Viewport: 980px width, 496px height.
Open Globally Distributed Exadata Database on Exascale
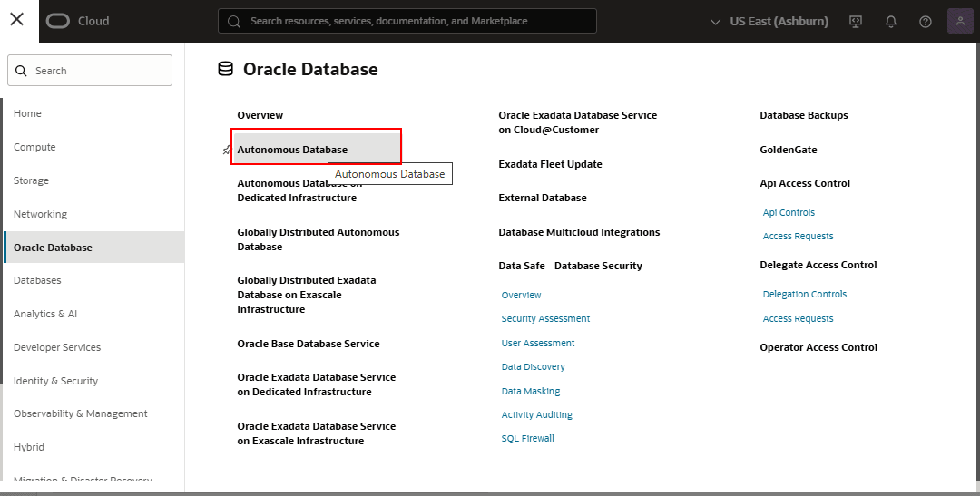307,295
